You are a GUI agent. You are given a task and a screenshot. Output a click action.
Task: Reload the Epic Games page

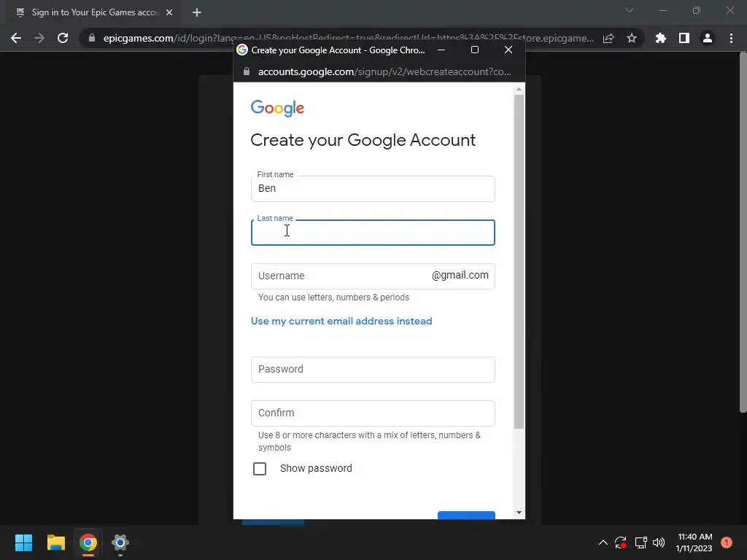point(63,38)
